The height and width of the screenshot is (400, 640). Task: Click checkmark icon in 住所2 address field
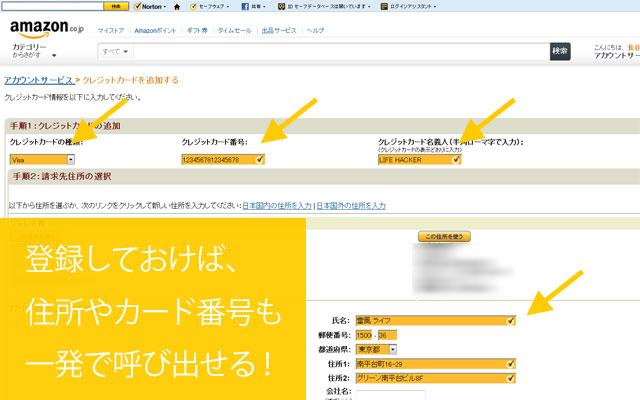(x=511, y=378)
